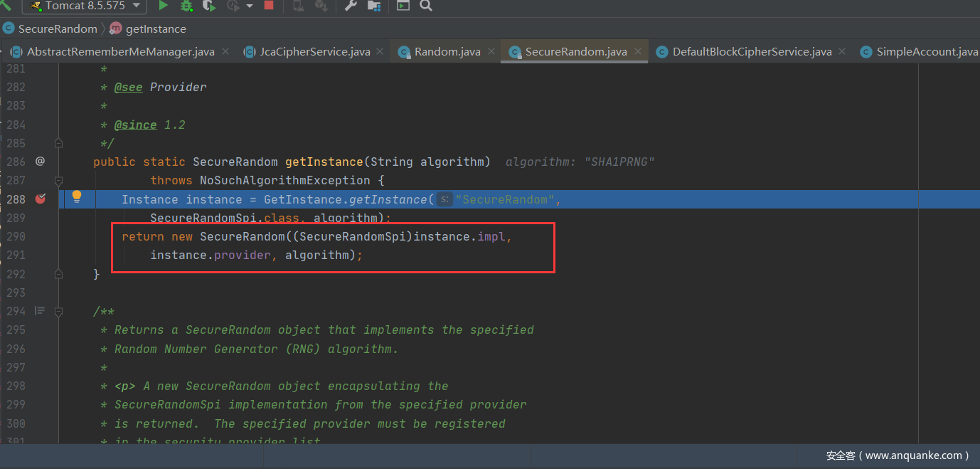Run with Coverage from the toolbar
980x469 pixels.
(208, 6)
